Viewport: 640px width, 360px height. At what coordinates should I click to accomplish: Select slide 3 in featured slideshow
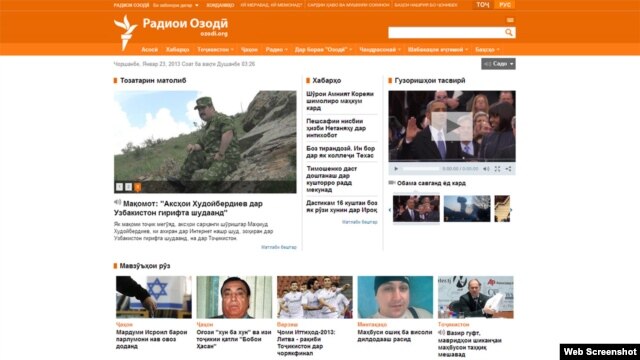[138, 187]
